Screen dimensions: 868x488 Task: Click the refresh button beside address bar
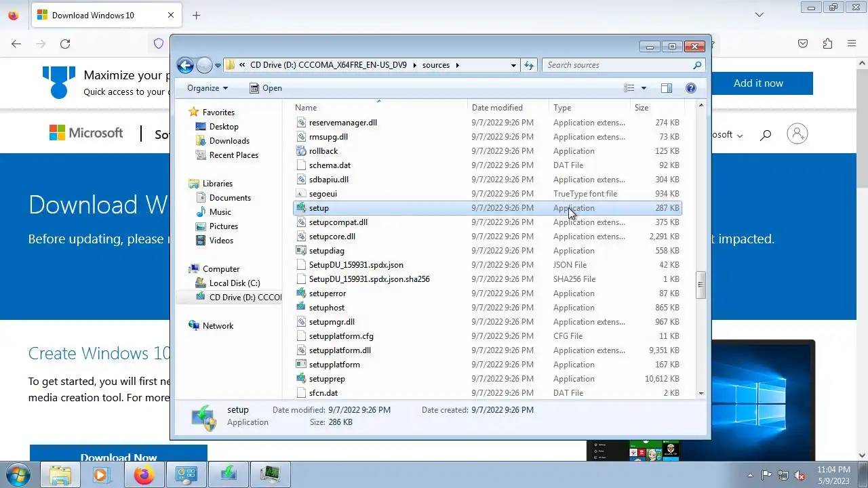(x=530, y=65)
